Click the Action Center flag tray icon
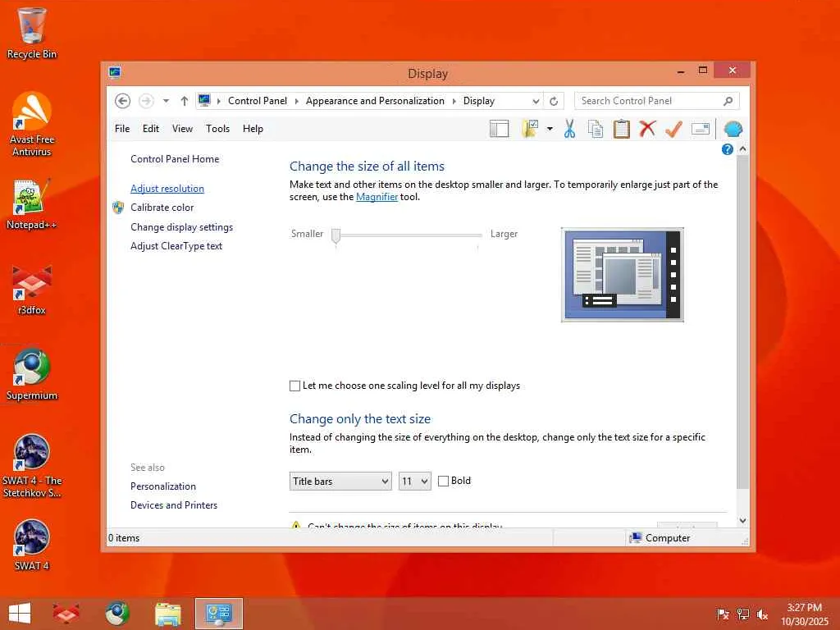This screenshot has width=840, height=630. (x=723, y=614)
